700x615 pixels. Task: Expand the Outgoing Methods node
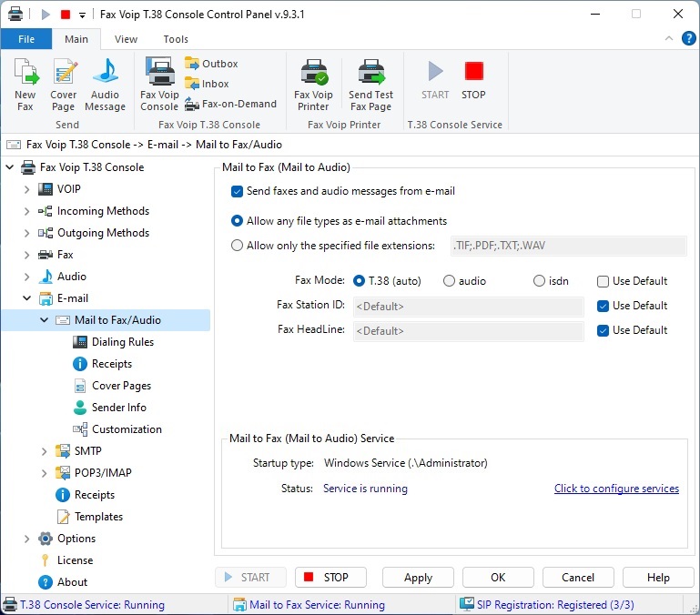tap(26, 233)
